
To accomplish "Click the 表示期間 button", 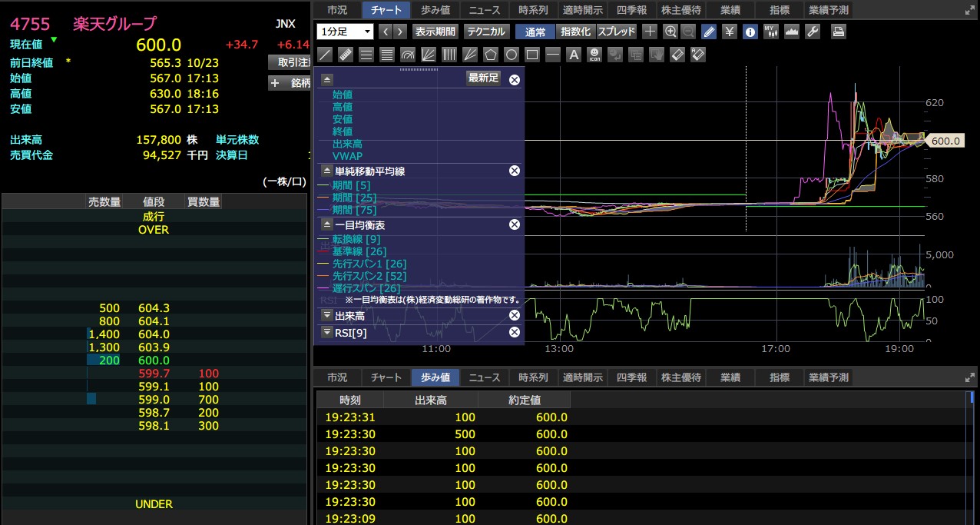I will coord(435,32).
